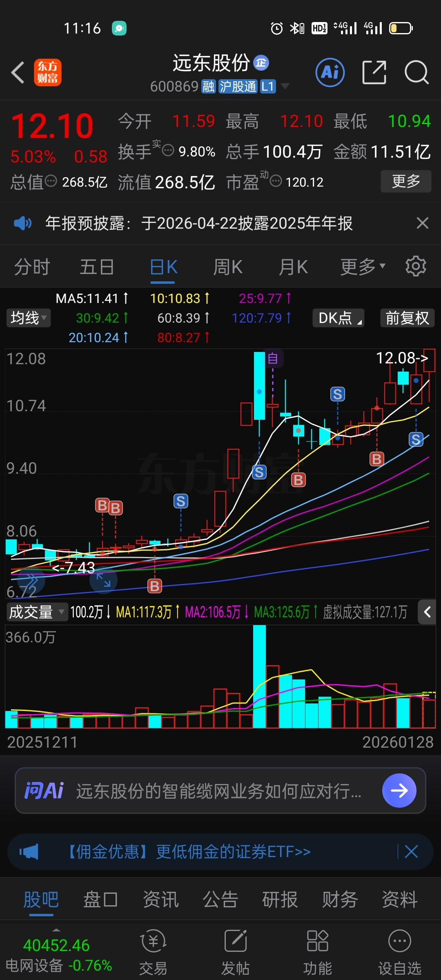Tap the 问Ai logo

click(x=44, y=791)
